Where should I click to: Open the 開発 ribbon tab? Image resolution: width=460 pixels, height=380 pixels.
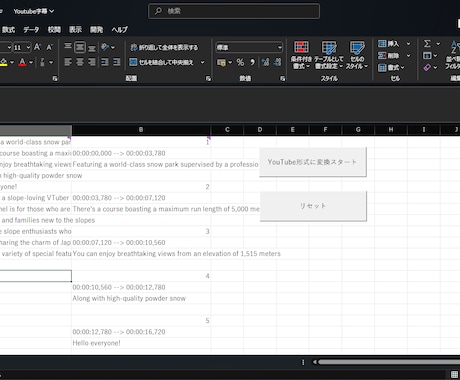97,30
